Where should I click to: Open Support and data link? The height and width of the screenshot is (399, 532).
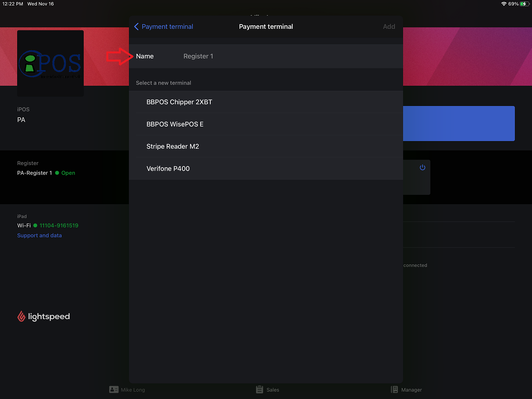point(39,235)
